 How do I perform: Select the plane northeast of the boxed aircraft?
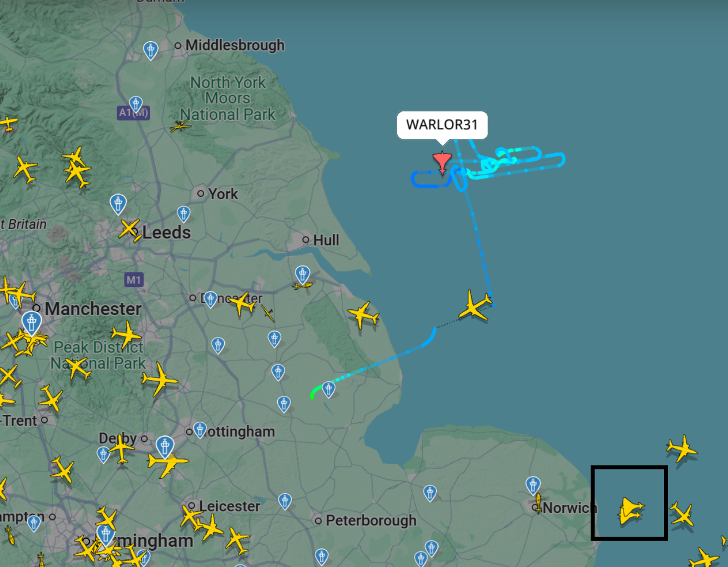coord(682,449)
